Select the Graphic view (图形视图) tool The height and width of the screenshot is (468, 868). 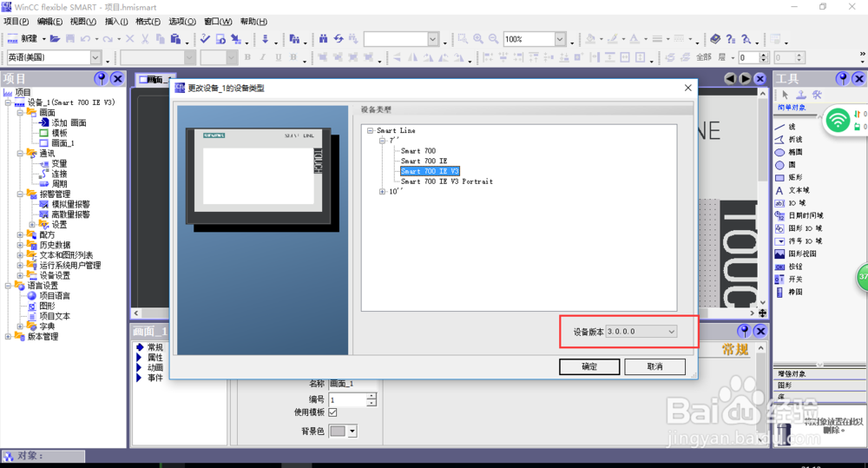pos(795,254)
